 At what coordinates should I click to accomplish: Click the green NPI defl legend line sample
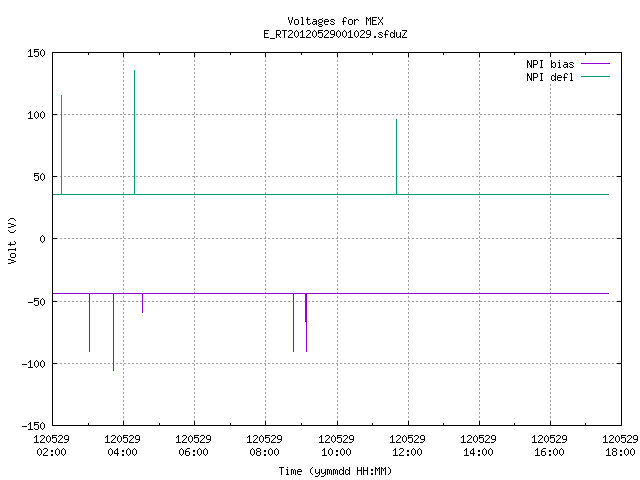pyautogui.click(x=595, y=77)
